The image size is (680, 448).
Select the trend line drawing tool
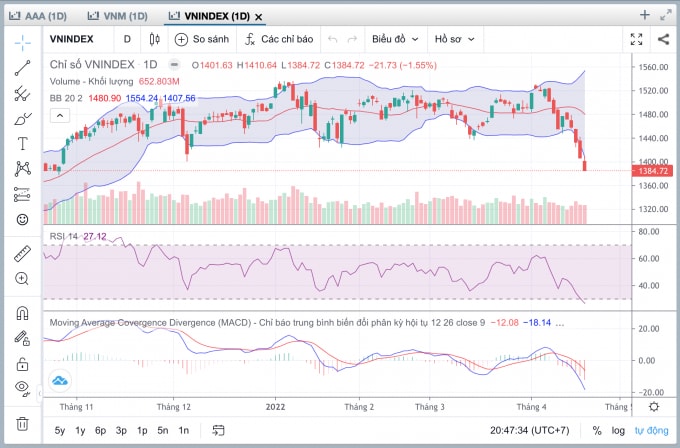tap(23, 68)
